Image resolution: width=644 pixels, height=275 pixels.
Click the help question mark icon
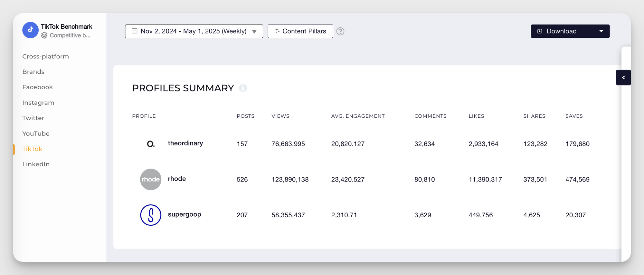340,31
